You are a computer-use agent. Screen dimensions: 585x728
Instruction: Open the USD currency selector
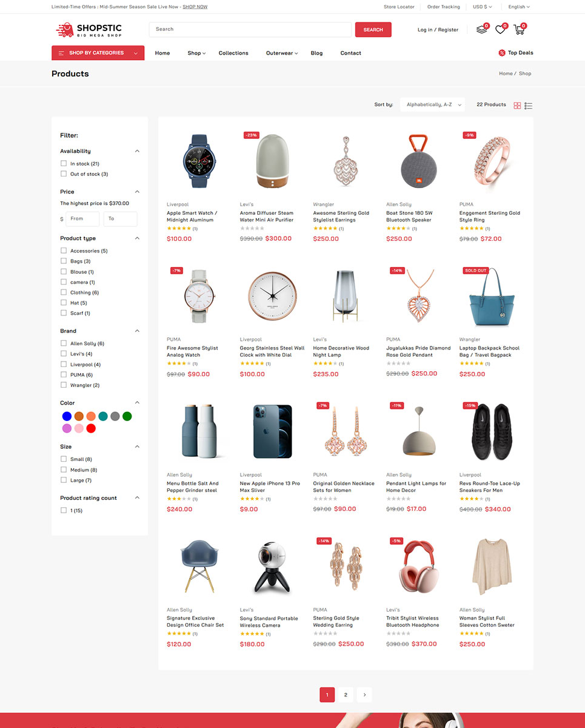coord(482,7)
